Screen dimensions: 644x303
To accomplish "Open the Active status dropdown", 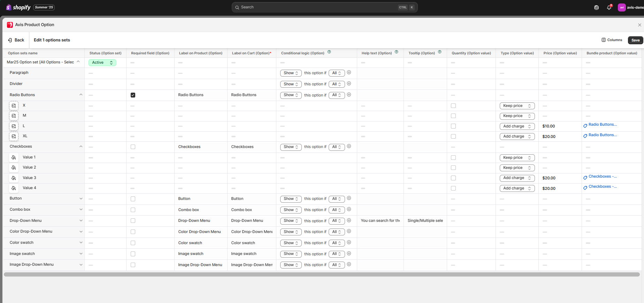I will point(102,63).
